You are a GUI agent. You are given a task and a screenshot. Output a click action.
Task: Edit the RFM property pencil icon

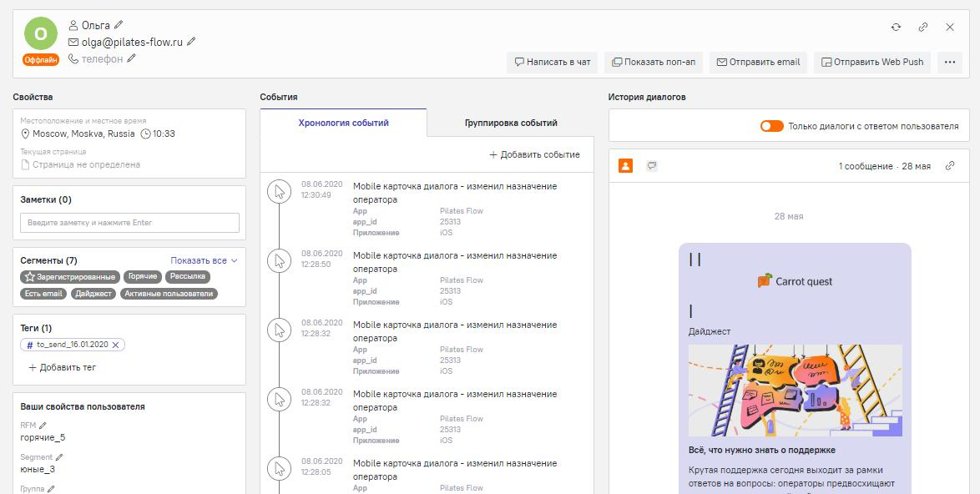(43, 426)
